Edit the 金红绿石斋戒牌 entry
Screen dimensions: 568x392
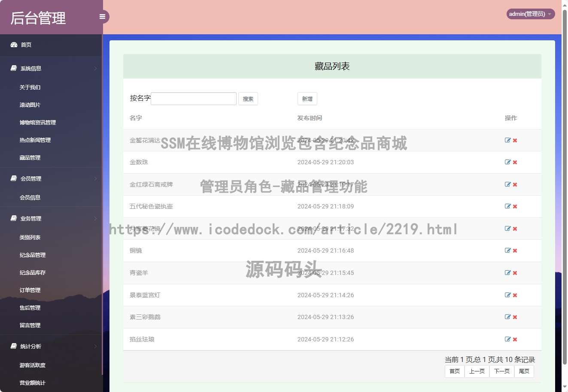coord(508,184)
